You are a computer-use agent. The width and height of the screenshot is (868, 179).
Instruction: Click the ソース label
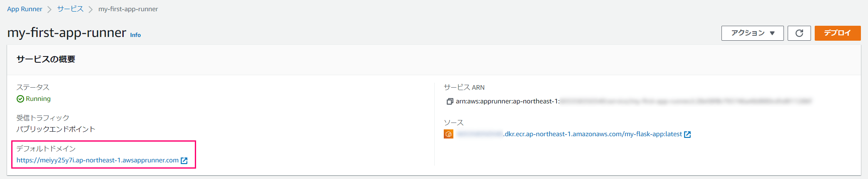pyautogui.click(x=454, y=123)
